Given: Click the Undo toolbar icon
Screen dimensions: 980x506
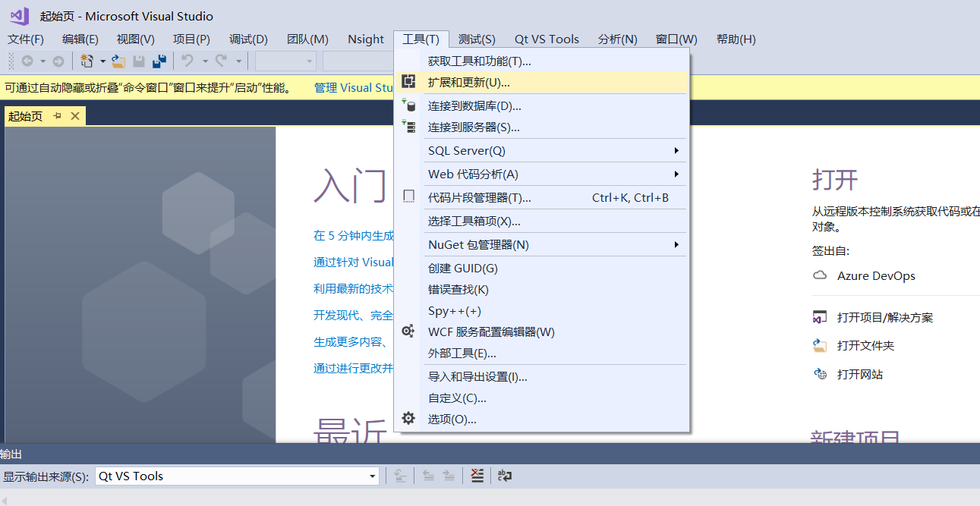Looking at the screenshot, I should (x=187, y=61).
